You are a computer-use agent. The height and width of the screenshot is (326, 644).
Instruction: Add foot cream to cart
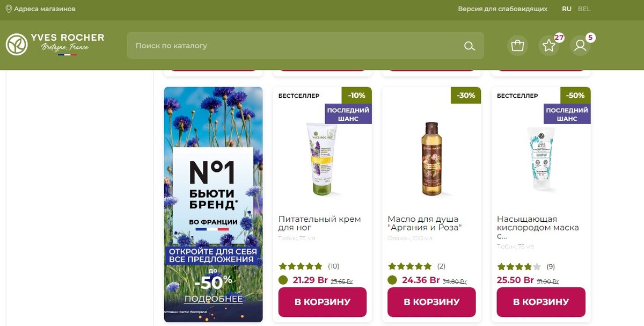click(x=323, y=302)
